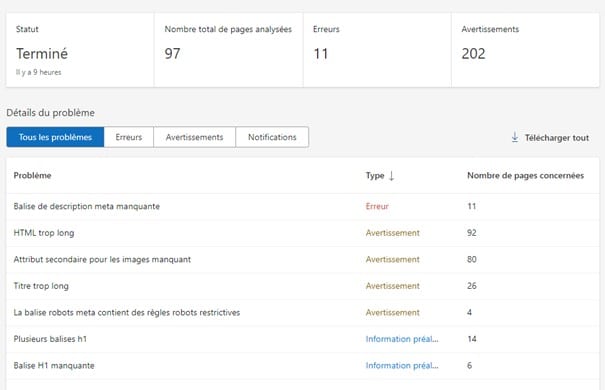
Task: Open the Balise H1 manquante row
Action: (303, 366)
